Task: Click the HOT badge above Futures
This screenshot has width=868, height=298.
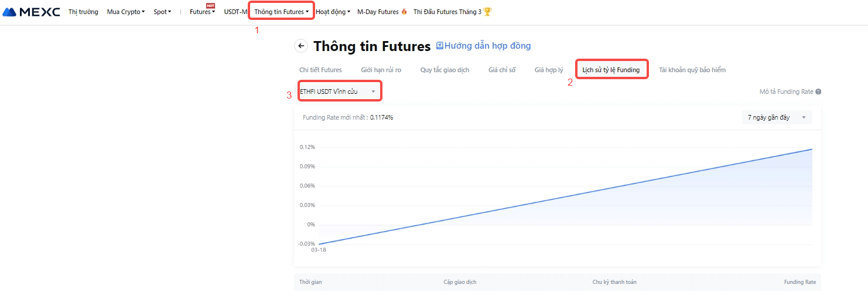Action: [210, 6]
